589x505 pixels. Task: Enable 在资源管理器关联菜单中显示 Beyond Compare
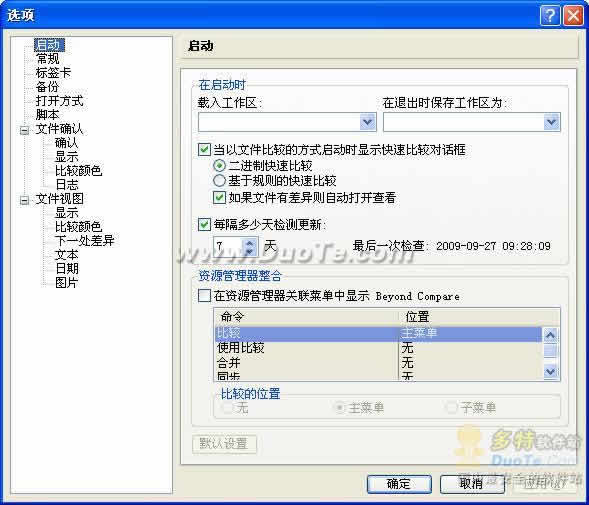[x=204, y=296]
